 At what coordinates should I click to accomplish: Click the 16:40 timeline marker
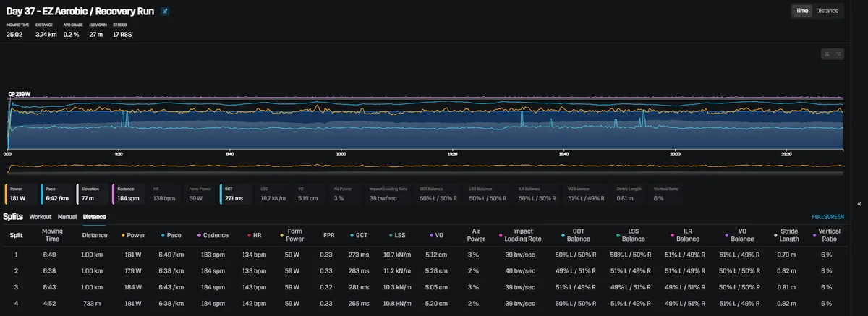click(563, 154)
